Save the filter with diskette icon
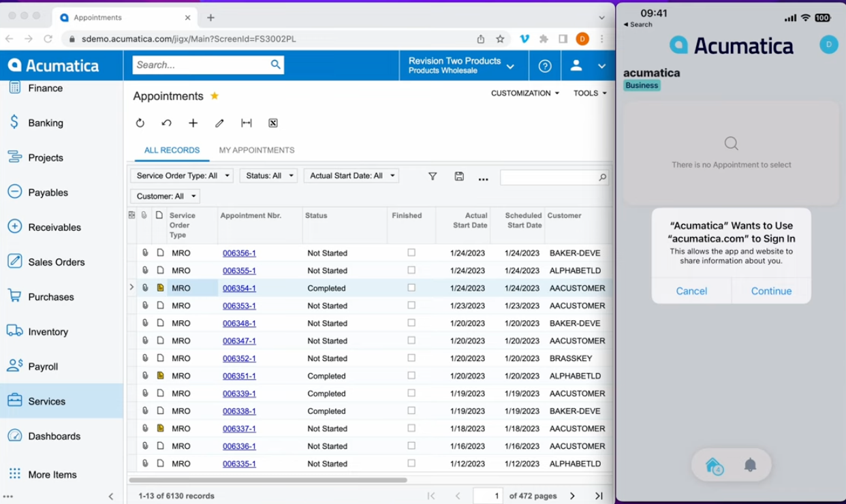 pyautogui.click(x=459, y=176)
